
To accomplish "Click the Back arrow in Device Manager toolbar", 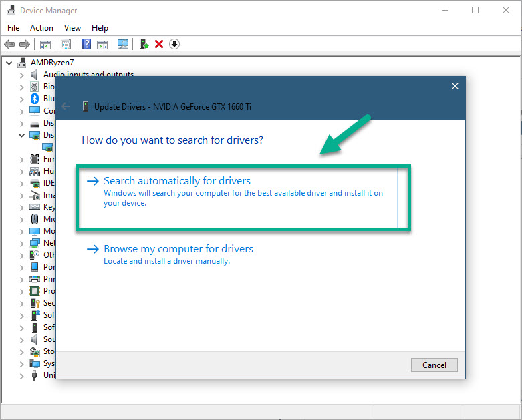I will [9, 44].
